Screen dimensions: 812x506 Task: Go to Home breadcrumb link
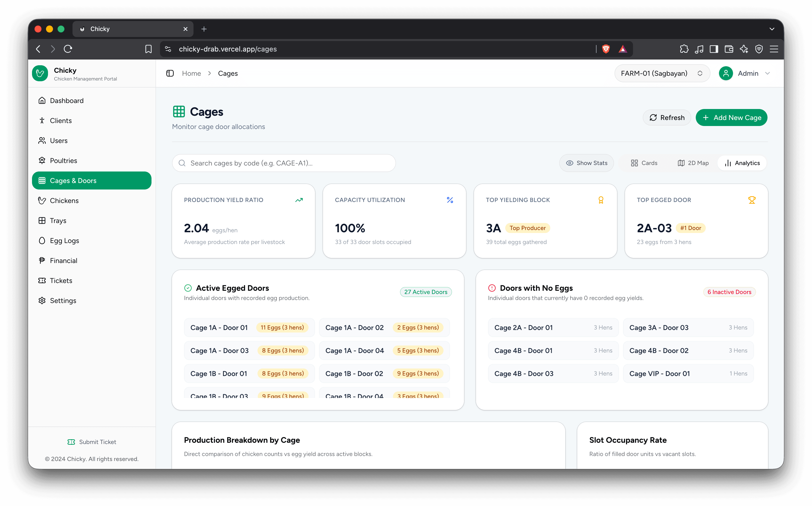[191, 73]
